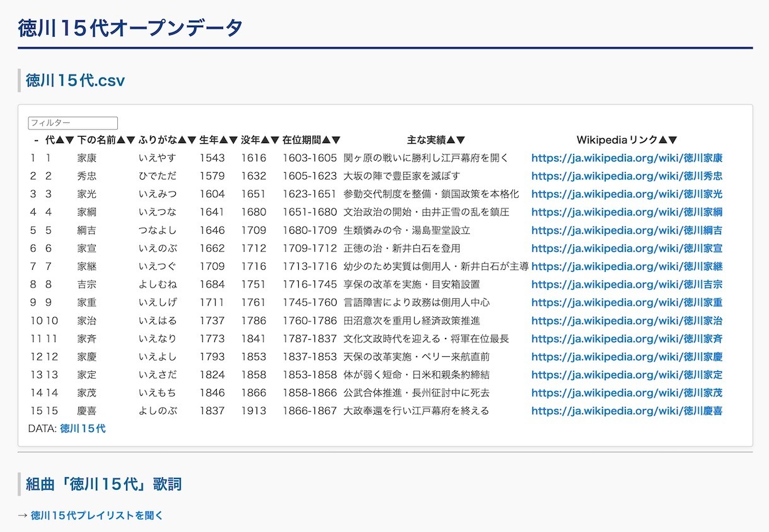Select reign period 1787-1837
This screenshot has height=532, width=769.
(309, 338)
